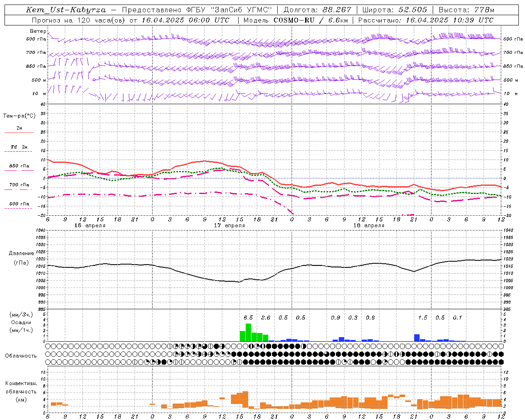The image size is (525, 420).
Task: Click the 0.9 precipitation total value
Action: [336, 317]
